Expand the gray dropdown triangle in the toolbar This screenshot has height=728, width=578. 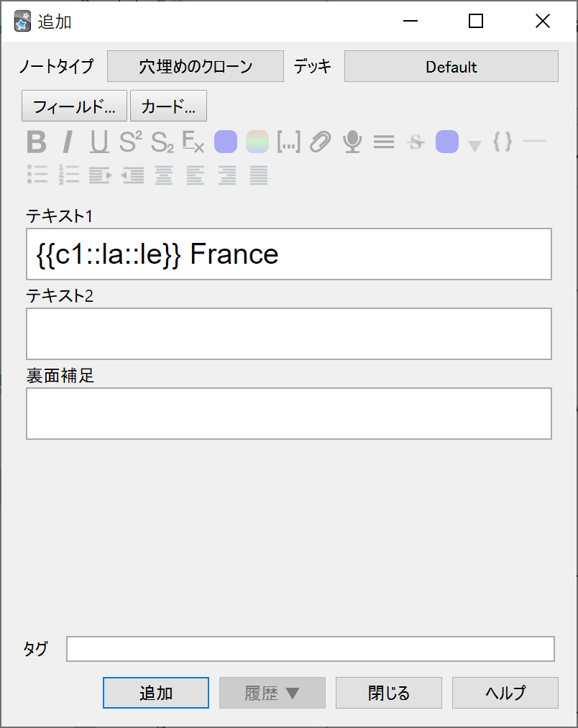pos(474,147)
